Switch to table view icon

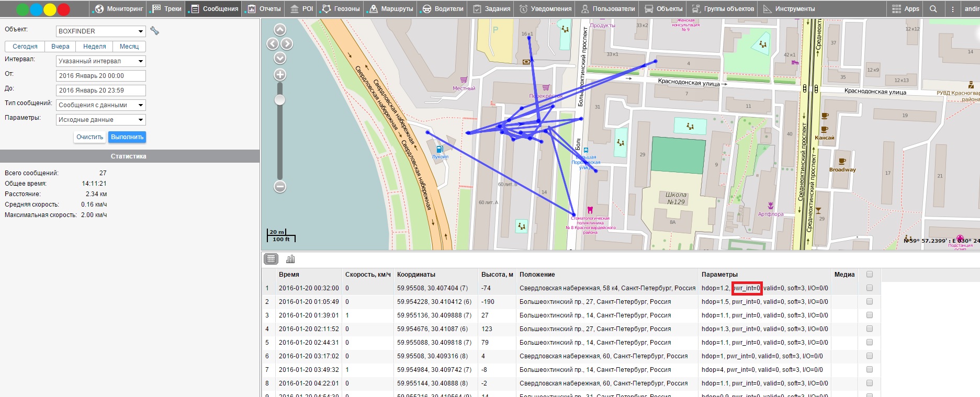271,259
